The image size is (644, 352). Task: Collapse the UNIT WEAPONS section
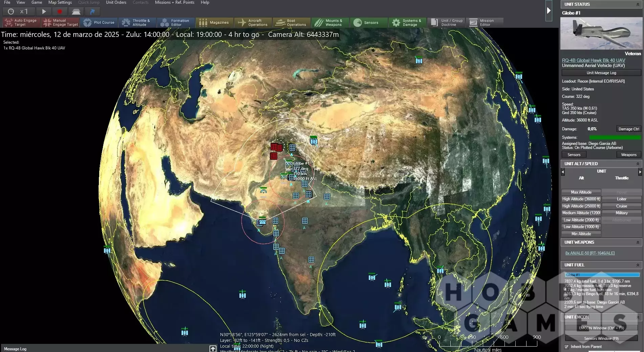coord(638,242)
